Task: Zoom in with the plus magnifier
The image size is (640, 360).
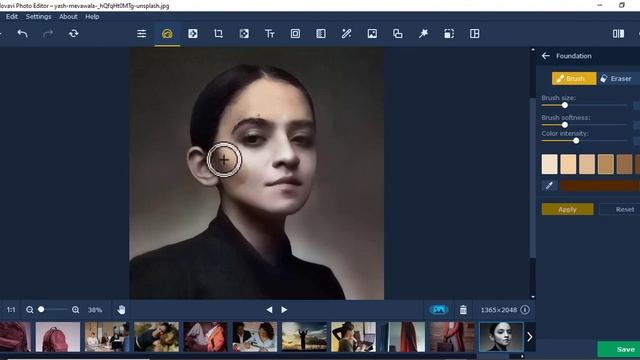Action: click(x=76, y=310)
